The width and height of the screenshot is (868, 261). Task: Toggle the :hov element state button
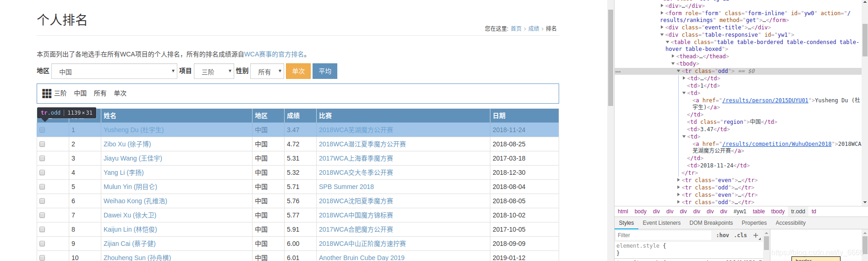coord(723,235)
